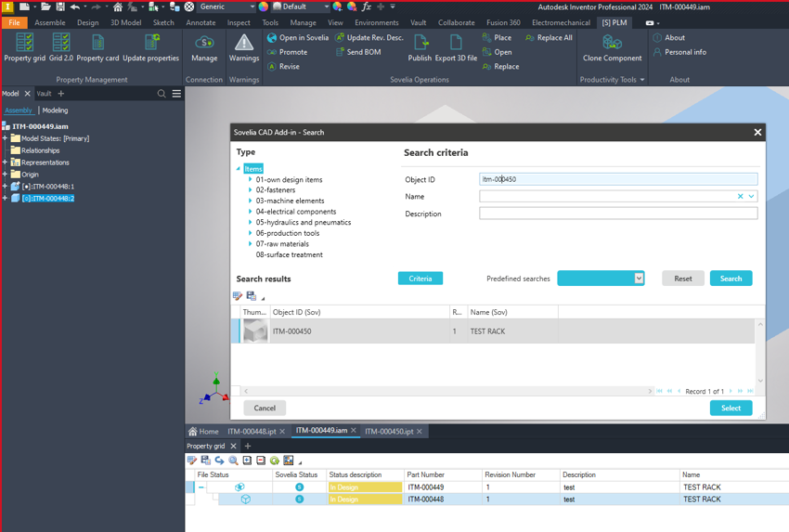Click Send BOM
Screen dimensions: 789x532
point(358,52)
